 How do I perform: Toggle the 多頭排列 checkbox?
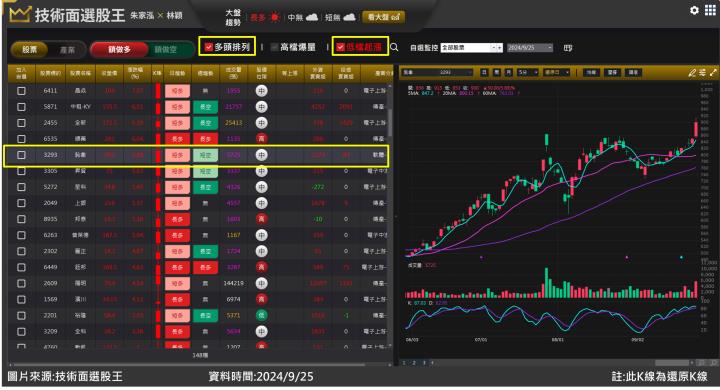point(208,47)
